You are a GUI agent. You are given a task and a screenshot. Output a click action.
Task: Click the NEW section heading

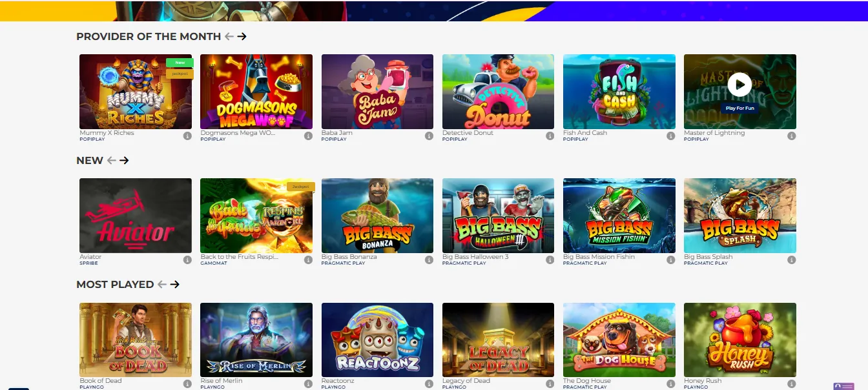click(90, 161)
